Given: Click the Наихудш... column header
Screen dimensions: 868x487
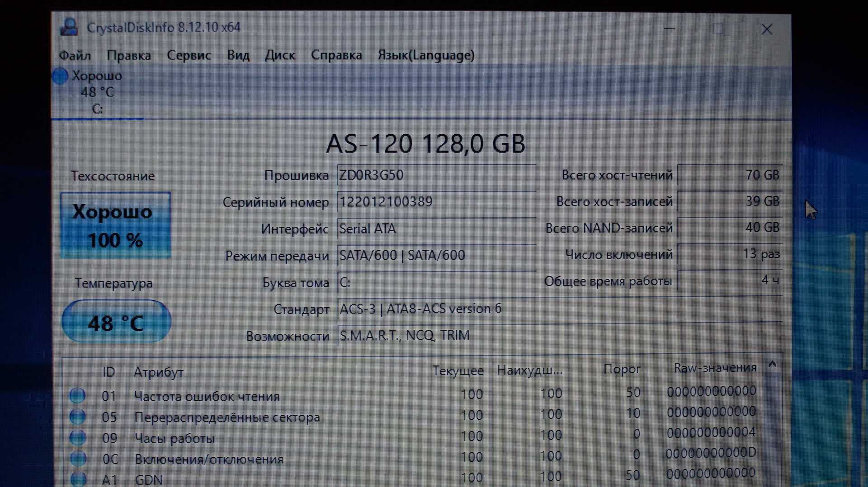Looking at the screenshot, I should pos(529,370).
